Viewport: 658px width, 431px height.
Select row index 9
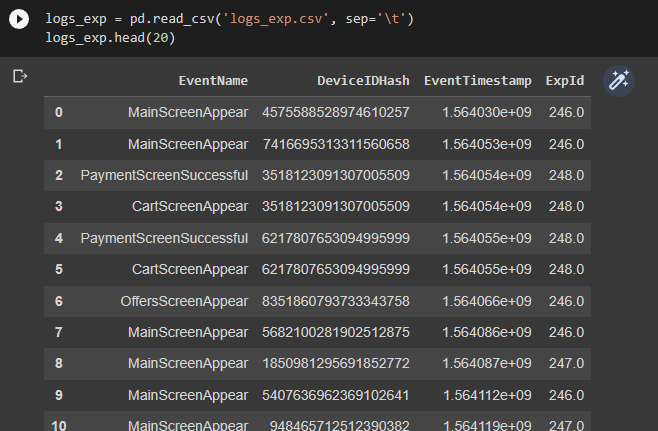tap(59, 395)
